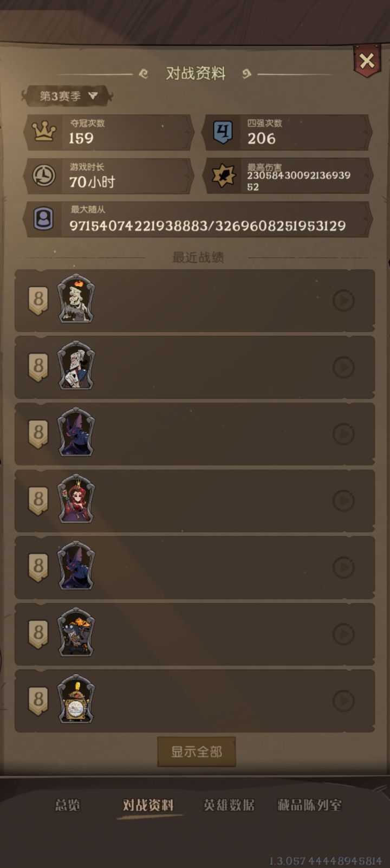Play replay of the last match record
This screenshot has height=868, width=390.
(x=343, y=701)
